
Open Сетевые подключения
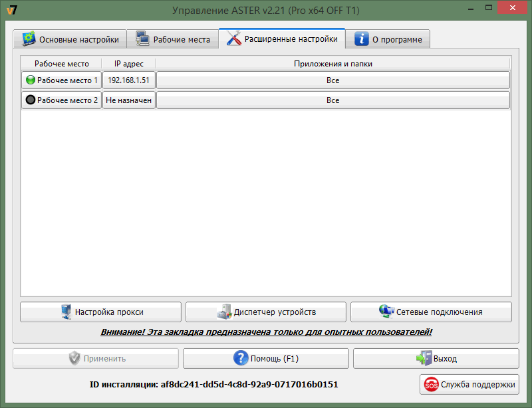point(431,312)
